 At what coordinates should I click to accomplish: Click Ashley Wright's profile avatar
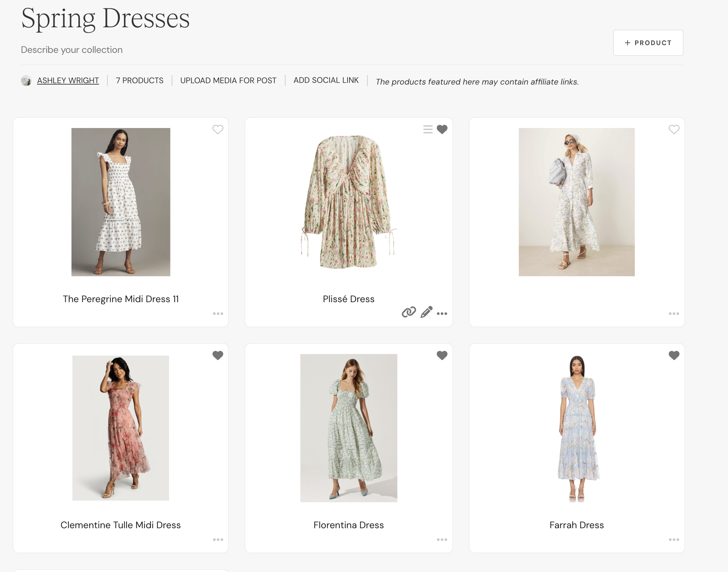(x=27, y=81)
